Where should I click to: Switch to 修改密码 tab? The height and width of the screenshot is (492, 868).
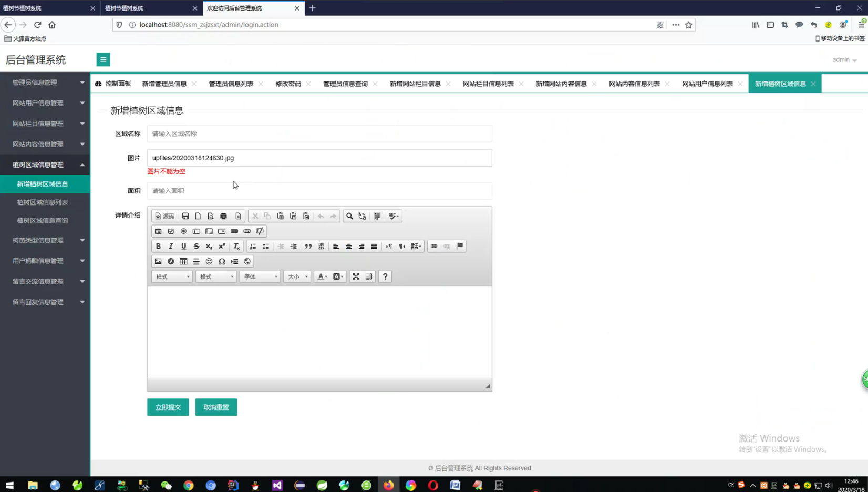288,84
